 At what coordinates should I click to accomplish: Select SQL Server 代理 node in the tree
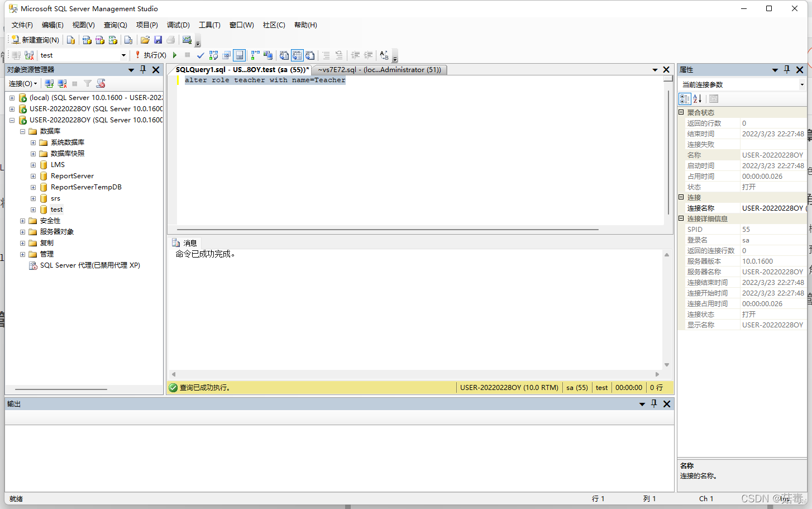point(90,265)
